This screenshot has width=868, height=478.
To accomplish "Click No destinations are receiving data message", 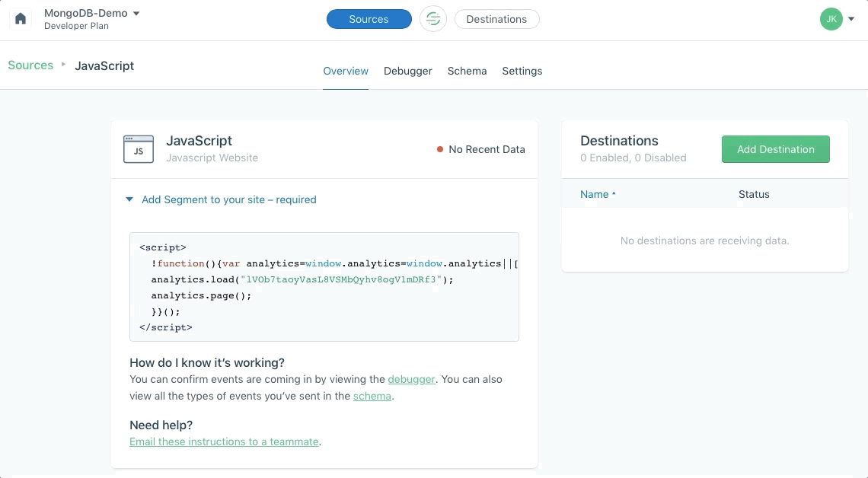I will (705, 241).
